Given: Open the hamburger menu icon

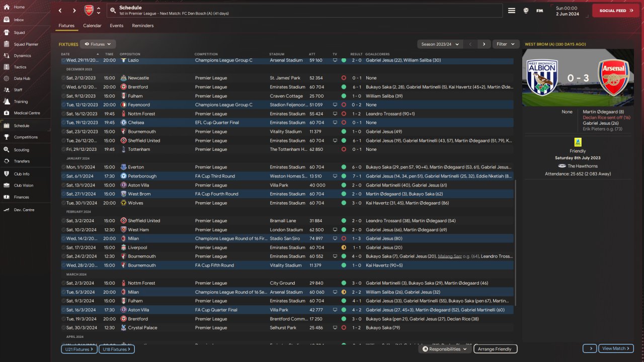Looking at the screenshot, I should point(511,11).
